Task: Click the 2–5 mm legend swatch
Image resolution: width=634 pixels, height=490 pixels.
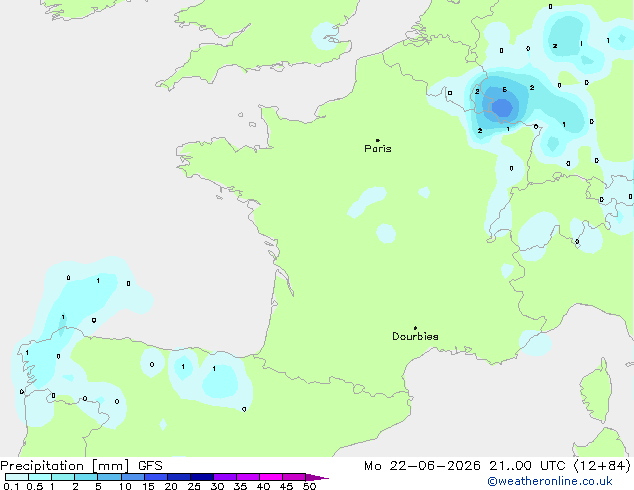Action: tap(86, 477)
